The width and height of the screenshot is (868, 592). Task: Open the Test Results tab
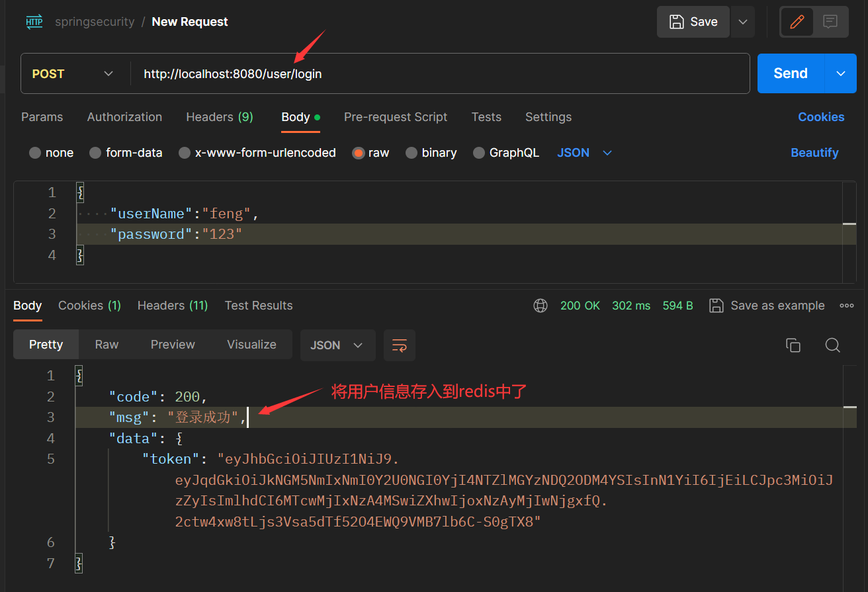point(259,306)
